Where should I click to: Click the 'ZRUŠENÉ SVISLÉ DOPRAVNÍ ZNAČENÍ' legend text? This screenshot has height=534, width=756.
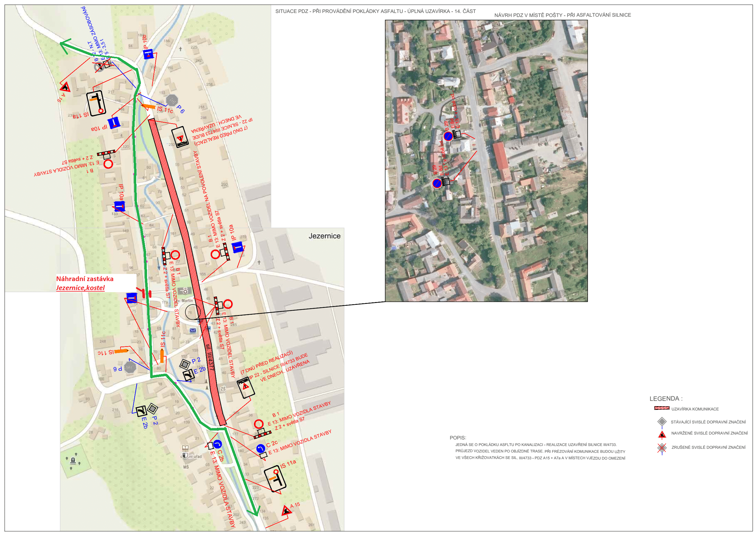(x=708, y=447)
